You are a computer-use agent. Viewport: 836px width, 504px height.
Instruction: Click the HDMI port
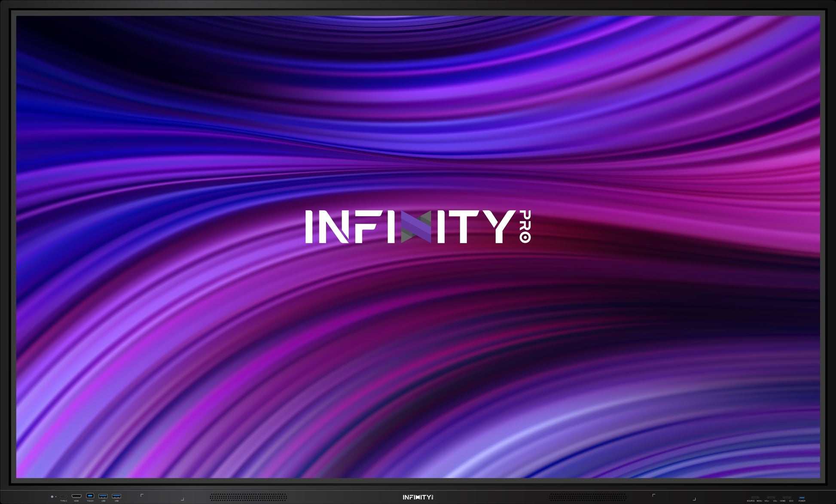point(76,496)
